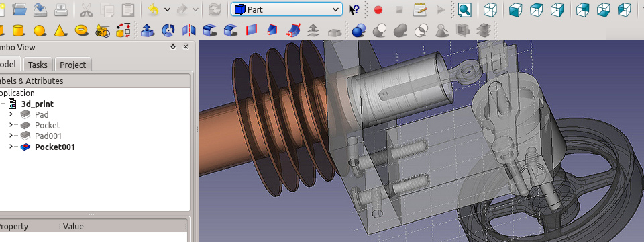Image resolution: width=644 pixels, height=242 pixels.
Task: Open the Part workbench dropdown
Action: [x=286, y=9]
